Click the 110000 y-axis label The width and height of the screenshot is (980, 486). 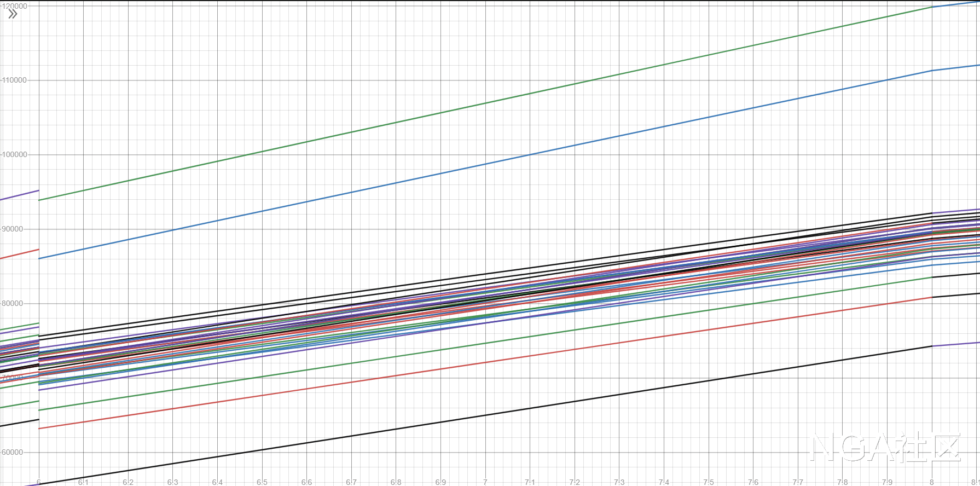(14, 80)
